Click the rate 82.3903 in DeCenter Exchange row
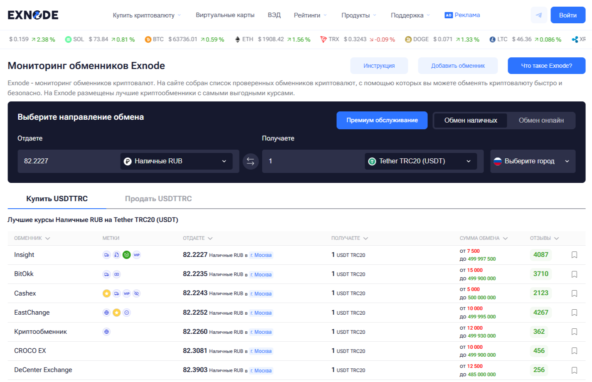 tap(195, 370)
